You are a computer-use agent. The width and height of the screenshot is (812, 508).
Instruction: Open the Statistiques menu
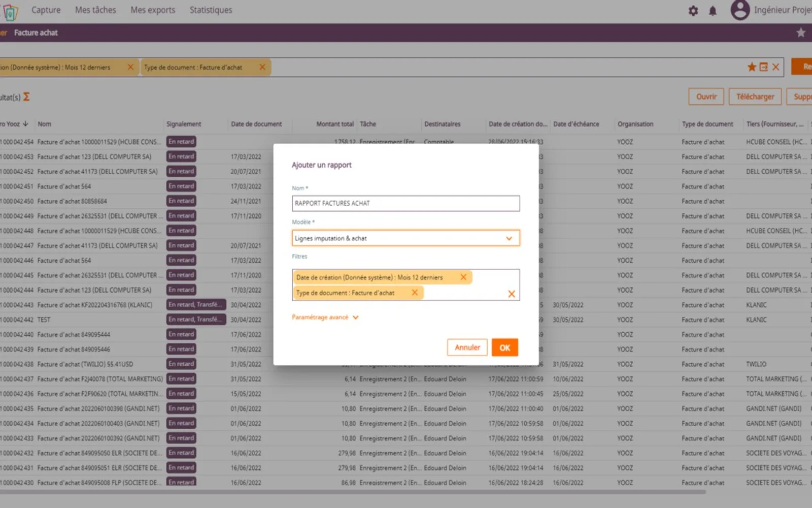pos(211,10)
